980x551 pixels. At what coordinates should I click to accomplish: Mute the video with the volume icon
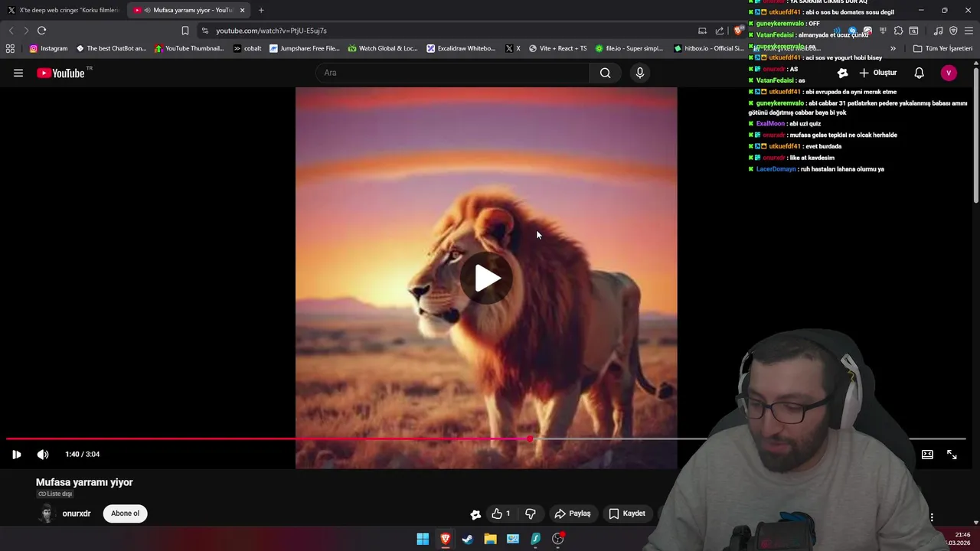tap(43, 454)
